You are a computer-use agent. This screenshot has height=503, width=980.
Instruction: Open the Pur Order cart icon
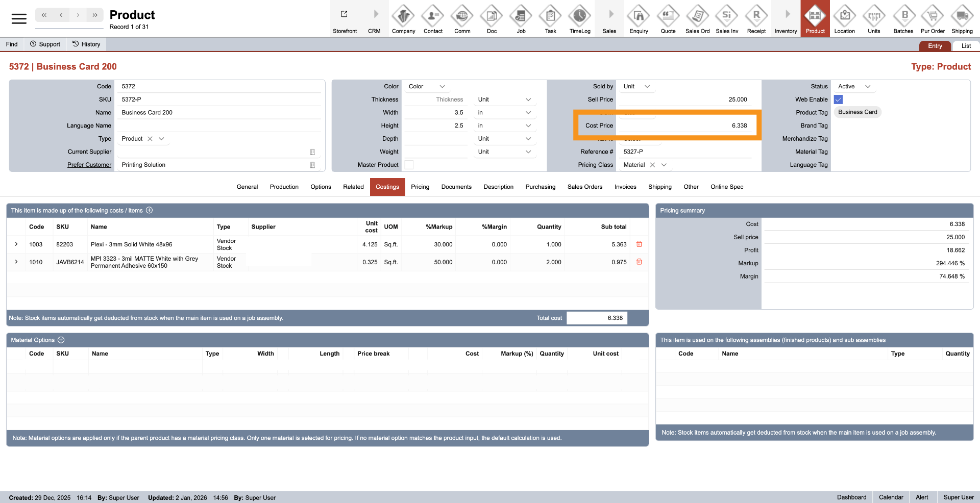pos(933,18)
